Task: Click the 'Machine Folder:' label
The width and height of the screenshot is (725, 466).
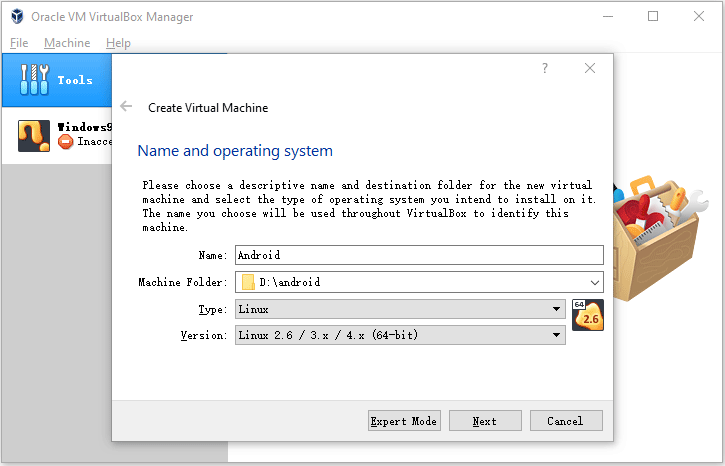Action: [x=183, y=282]
